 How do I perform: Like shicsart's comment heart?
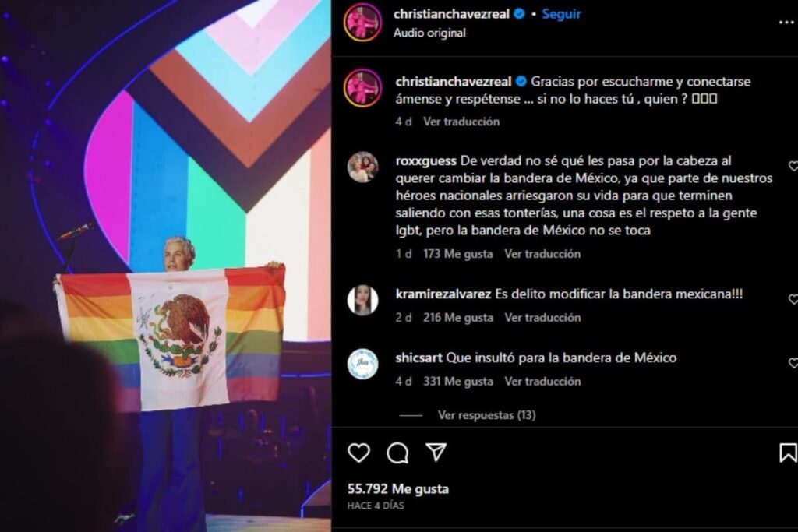793,363
